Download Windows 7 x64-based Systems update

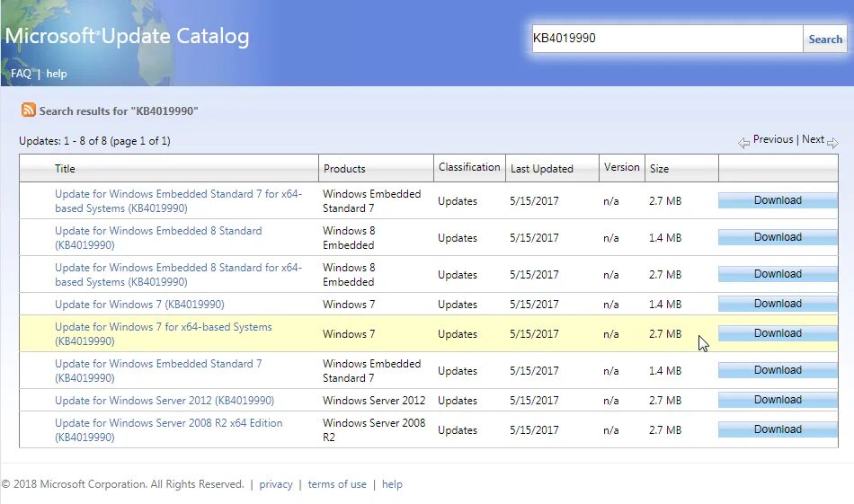(778, 333)
